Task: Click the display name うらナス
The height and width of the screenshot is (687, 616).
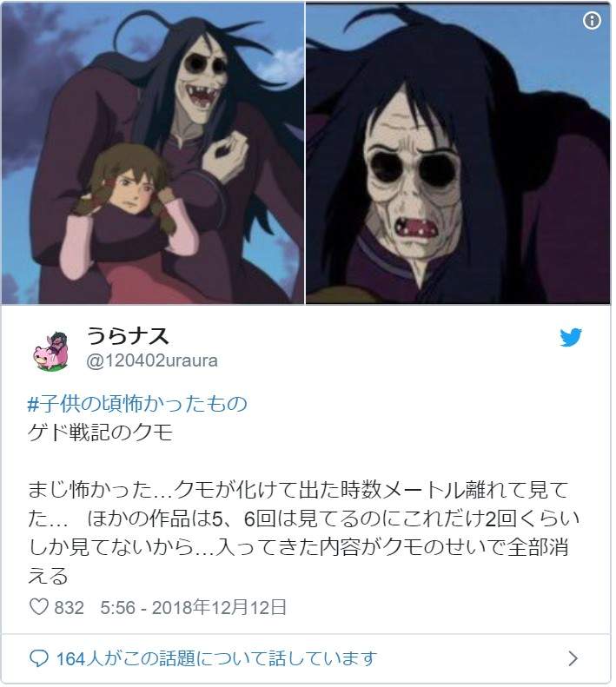Action: [x=128, y=336]
